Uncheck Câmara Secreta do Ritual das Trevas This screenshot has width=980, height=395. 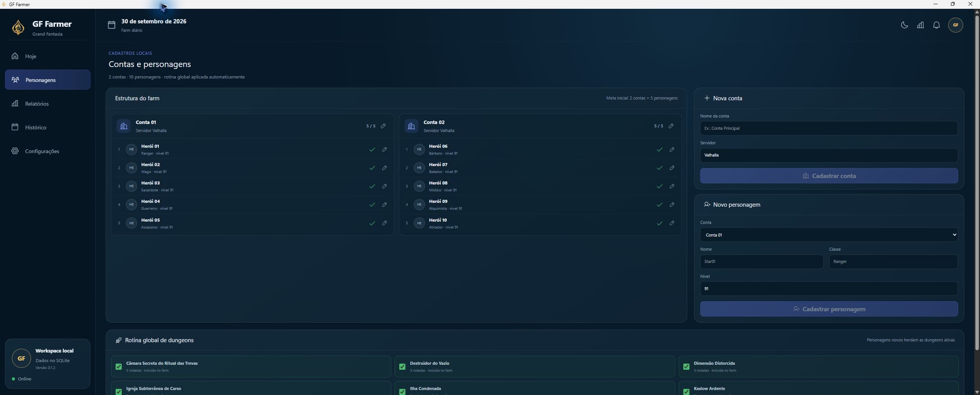[119, 367]
